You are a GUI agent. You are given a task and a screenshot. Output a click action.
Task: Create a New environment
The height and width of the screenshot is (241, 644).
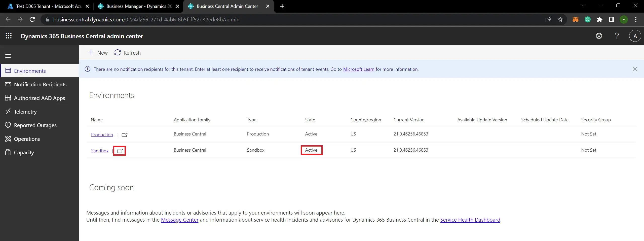(98, 53)
